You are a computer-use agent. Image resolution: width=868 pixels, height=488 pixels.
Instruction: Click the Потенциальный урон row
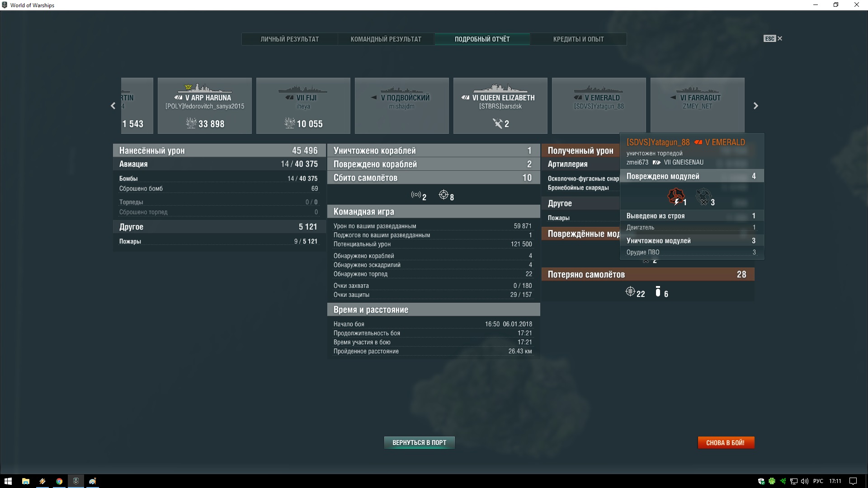[433, 244]
